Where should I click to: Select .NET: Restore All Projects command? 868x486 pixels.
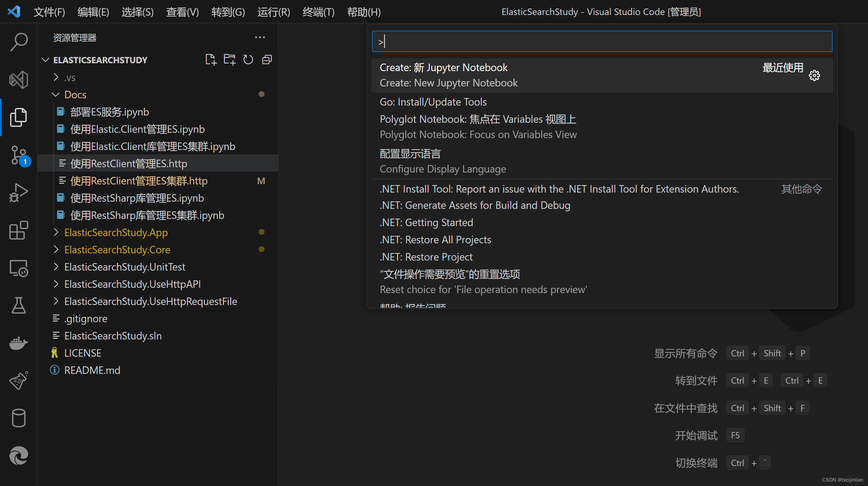pos(435,240)
